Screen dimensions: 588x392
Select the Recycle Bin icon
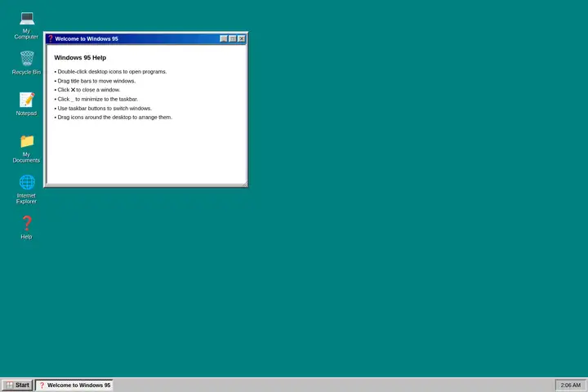click(x=26, y=63)
